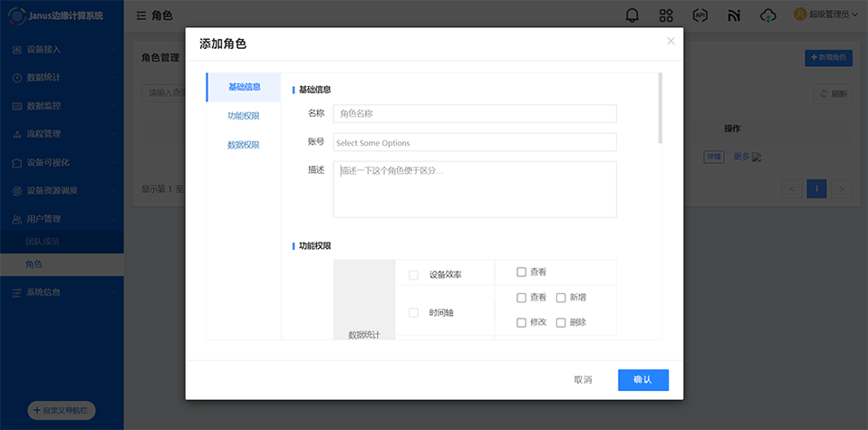Switch to the 数据权限 tab

[244, 145]
